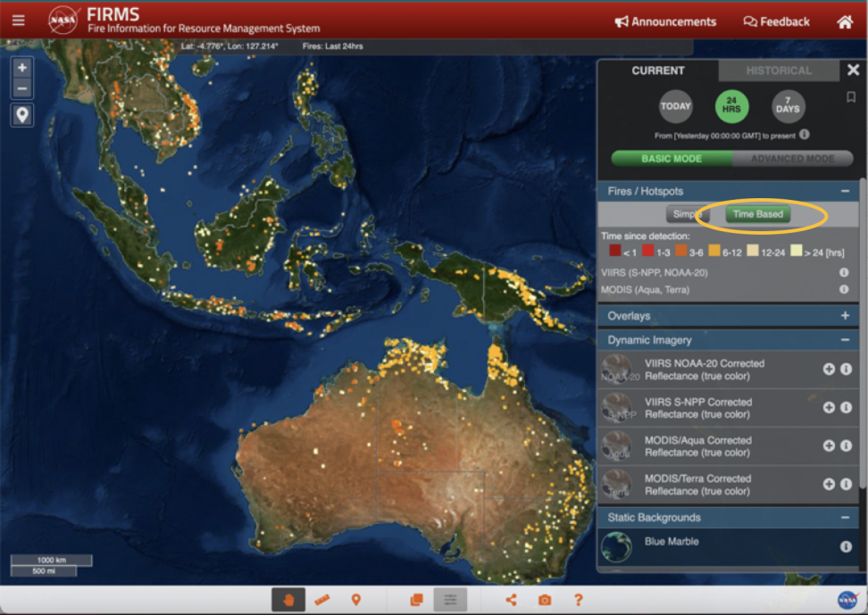
Task: Open the hamburger menu
Action: click(18, 21)
